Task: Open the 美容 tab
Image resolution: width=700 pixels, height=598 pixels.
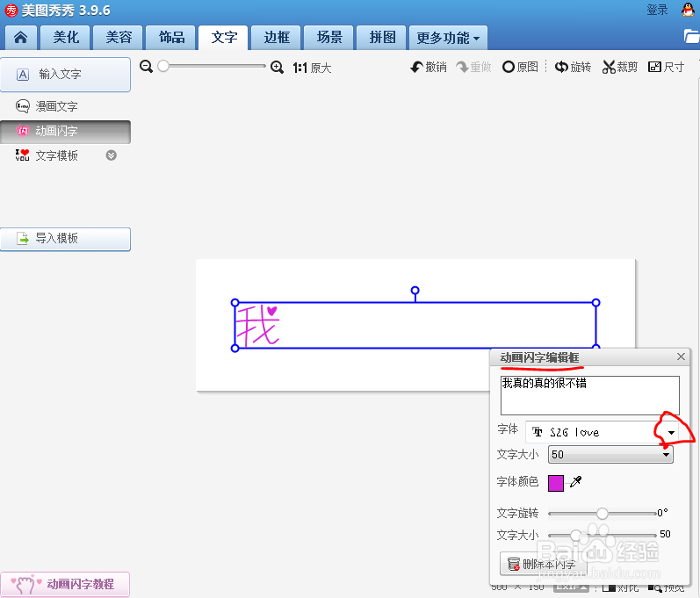Action: tap(119, 38)
